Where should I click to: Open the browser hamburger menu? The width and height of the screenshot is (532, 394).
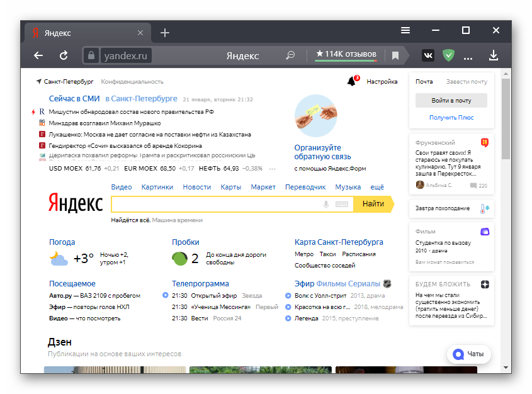pos(406,30)
